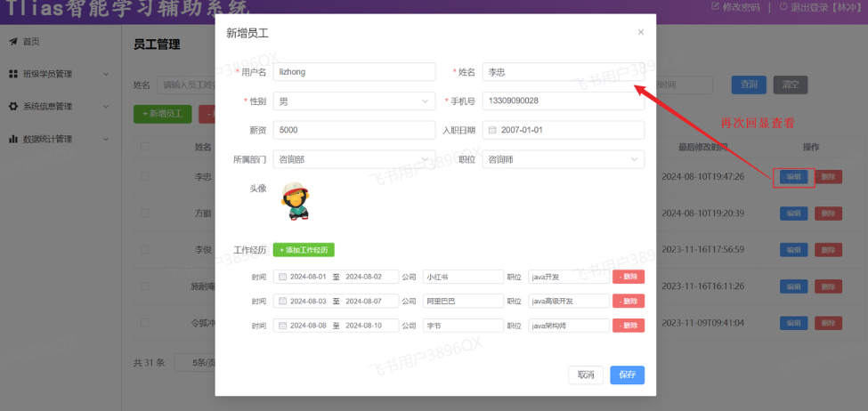Image resolution: width=868 pixels, height=411 pixels.
Task: Click the employee avatar image
Action: (x=294, y=201)
